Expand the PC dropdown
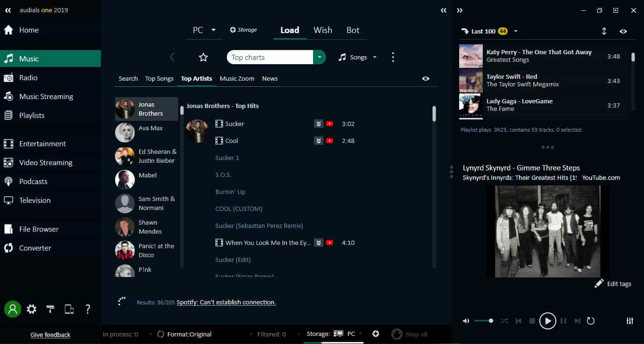644x344 pixels. point(214,30)
